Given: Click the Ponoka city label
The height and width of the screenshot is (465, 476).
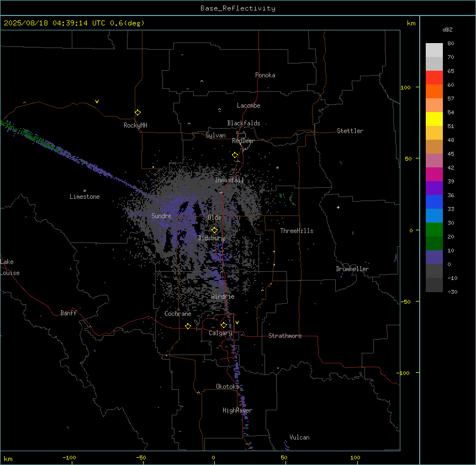Looking at the screenshot, I should [x=265, y=75].
